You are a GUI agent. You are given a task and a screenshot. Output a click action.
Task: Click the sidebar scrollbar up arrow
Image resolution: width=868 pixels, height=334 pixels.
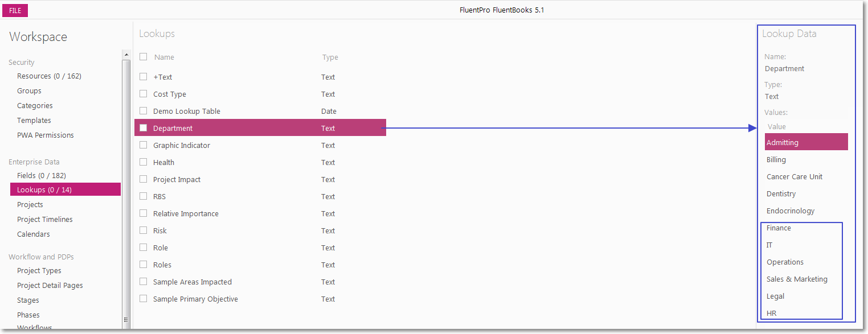[x=126, y=55]
